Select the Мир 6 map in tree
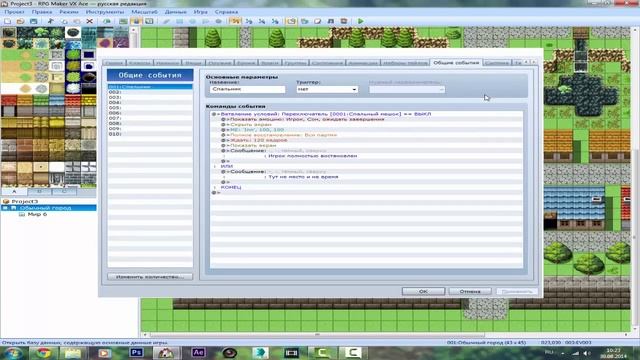Viewport: 640px width, 360px height. point(37,214)
